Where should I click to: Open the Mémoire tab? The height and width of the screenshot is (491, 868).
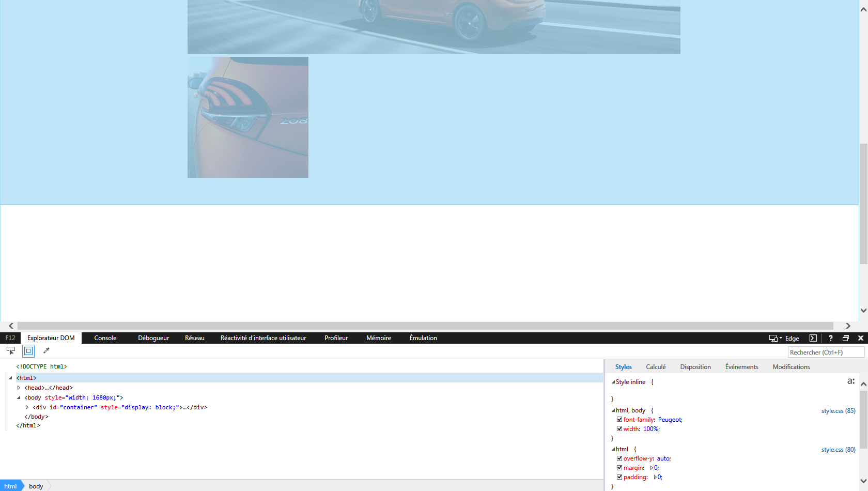(379, 338)
